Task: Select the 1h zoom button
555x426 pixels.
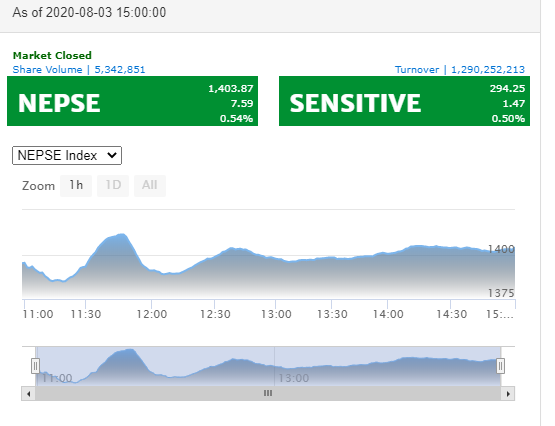Action: coord(76,185)
